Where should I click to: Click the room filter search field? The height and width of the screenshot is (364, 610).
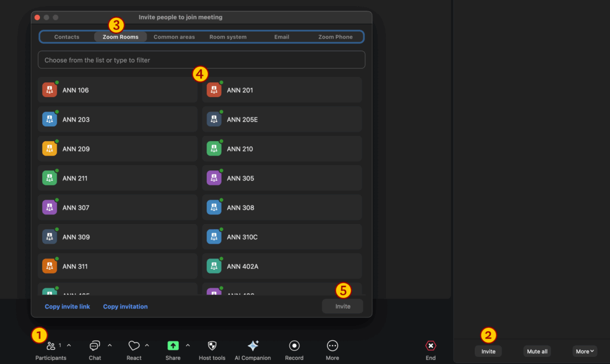point(201,60)
